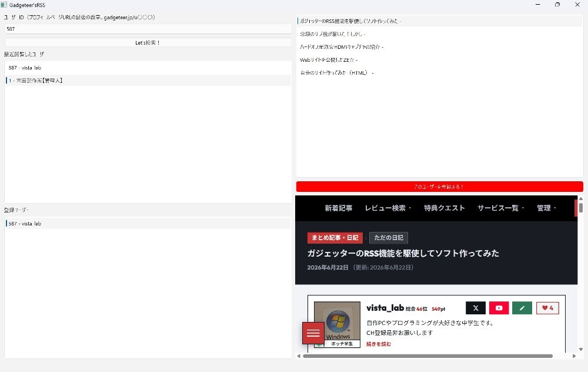This screenshot has width=588, height=372.
Task: Click the X (Twitter) icon button
Action: coord(476,308)
